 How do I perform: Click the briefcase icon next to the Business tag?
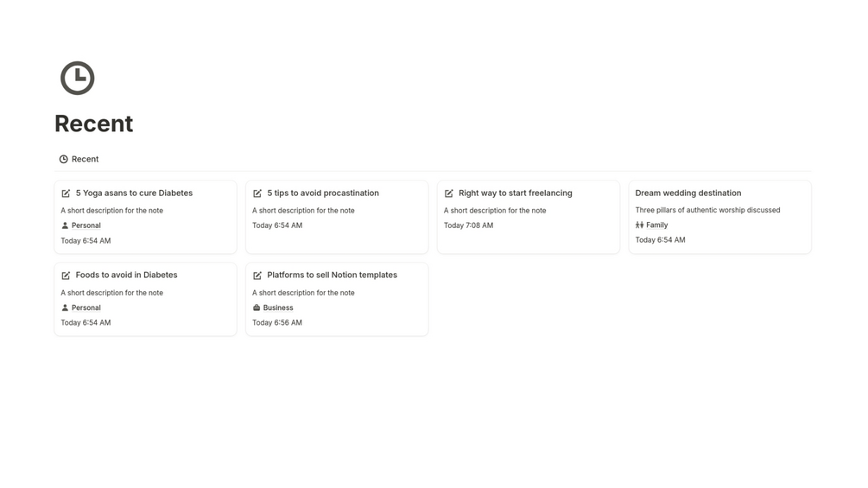(257, 307)
